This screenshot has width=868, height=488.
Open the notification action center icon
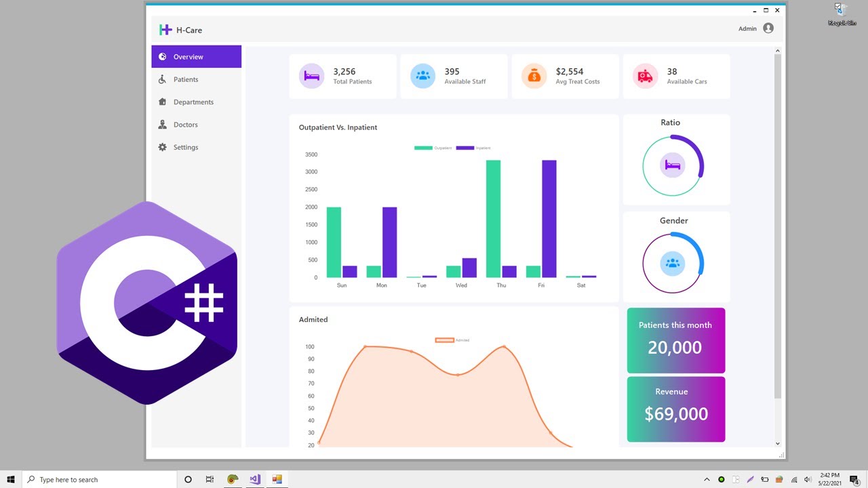click(854, 480)
